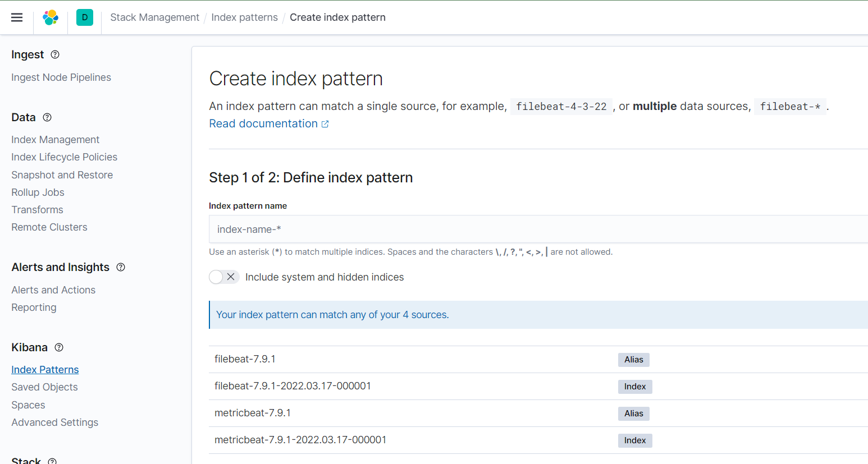
Task: Open Transforms page
Action: 37,210
